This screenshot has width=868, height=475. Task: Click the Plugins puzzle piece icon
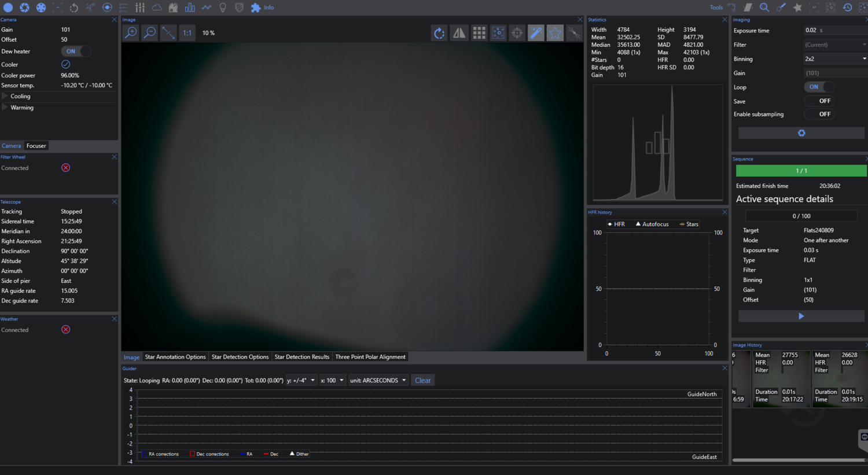pyautogui.click(x=255, y=8)
